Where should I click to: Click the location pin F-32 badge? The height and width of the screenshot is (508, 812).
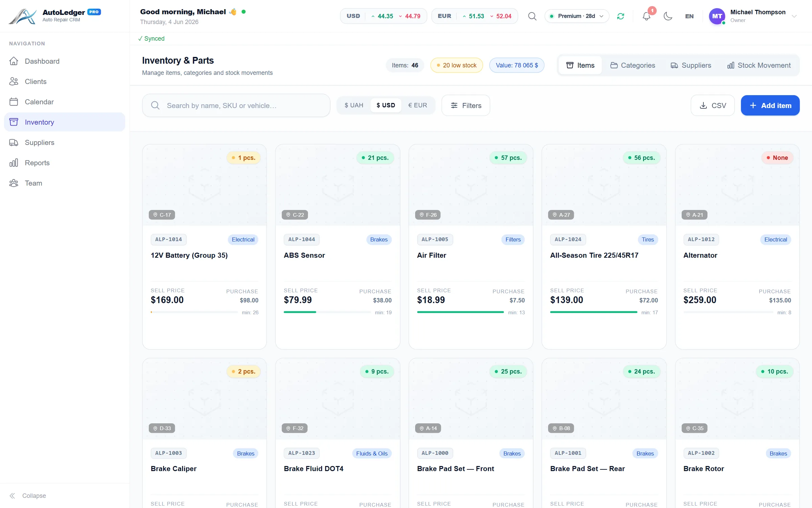tap(295, 428)
